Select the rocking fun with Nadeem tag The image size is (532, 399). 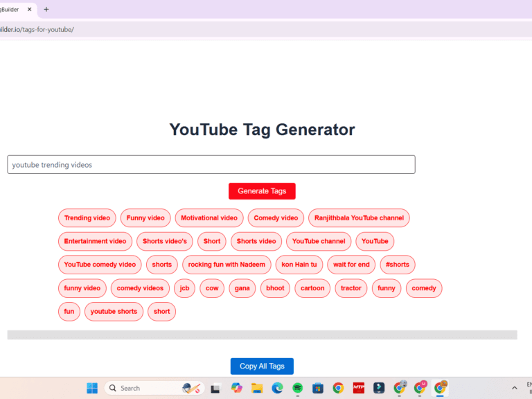click(x=227, y=265)
